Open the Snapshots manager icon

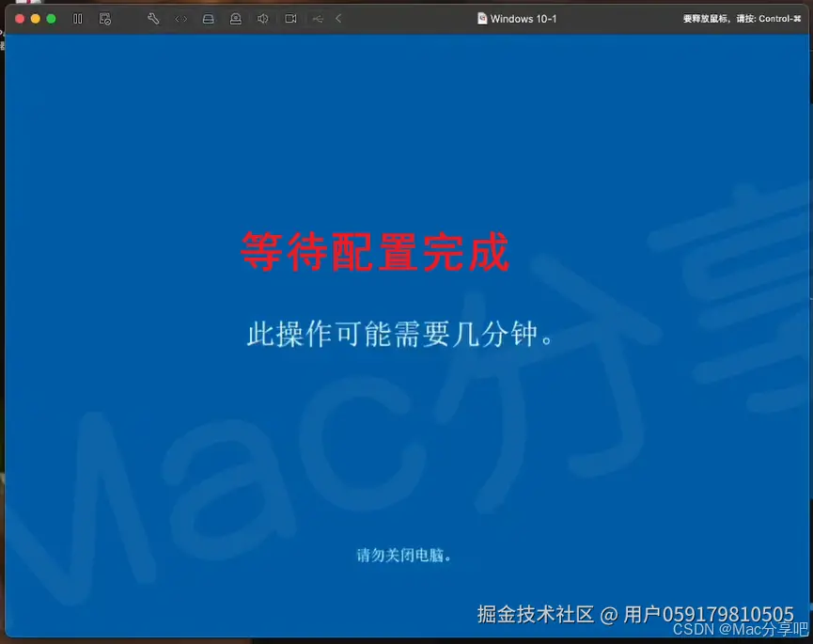click(106, 18)
